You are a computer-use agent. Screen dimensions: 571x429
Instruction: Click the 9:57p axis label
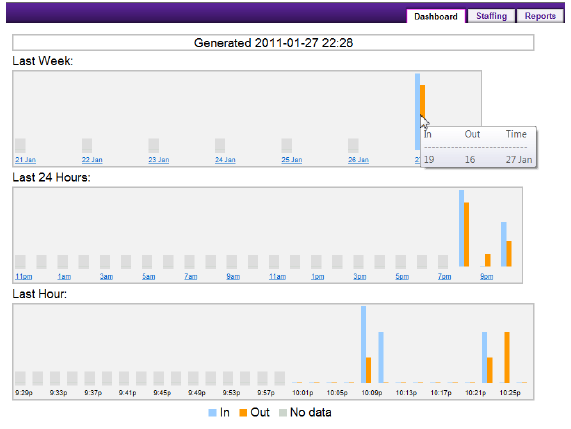[x=266, y=393]
